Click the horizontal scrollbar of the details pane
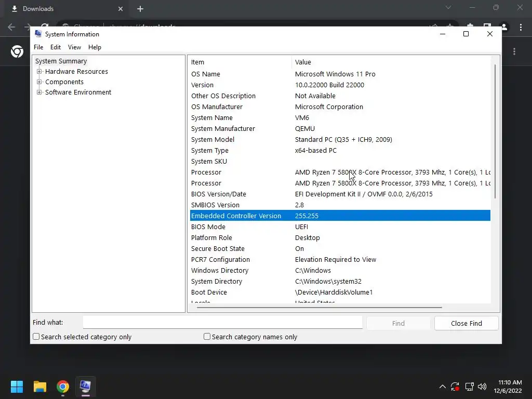 pyautogui.click(x=320, y=308)
